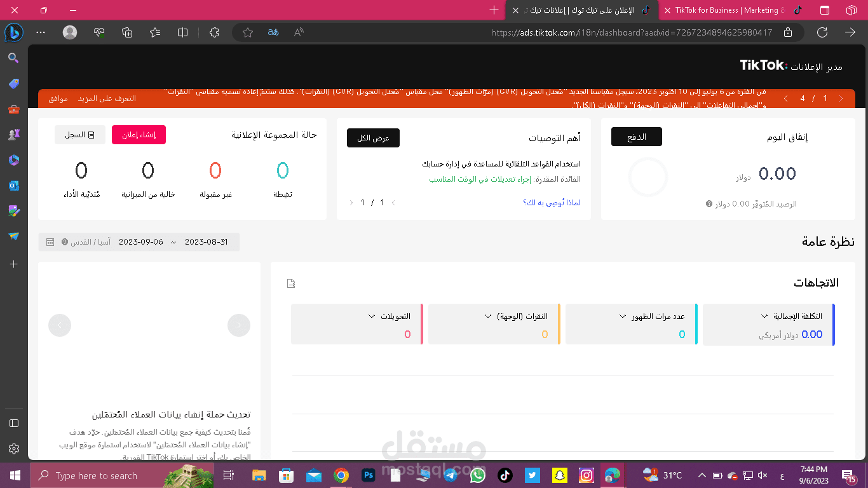Viewport: 868px width, 488px height.
Task: Click عرض الكل view all button
Action: 373,138
